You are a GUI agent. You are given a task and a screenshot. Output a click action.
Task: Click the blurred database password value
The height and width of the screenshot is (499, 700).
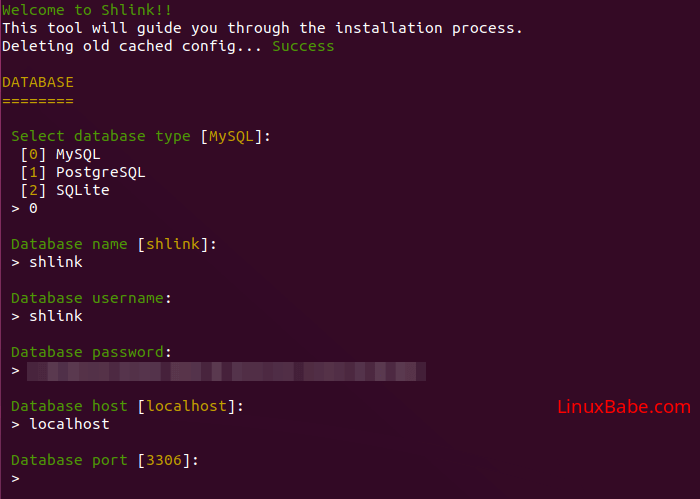(226, 371)
